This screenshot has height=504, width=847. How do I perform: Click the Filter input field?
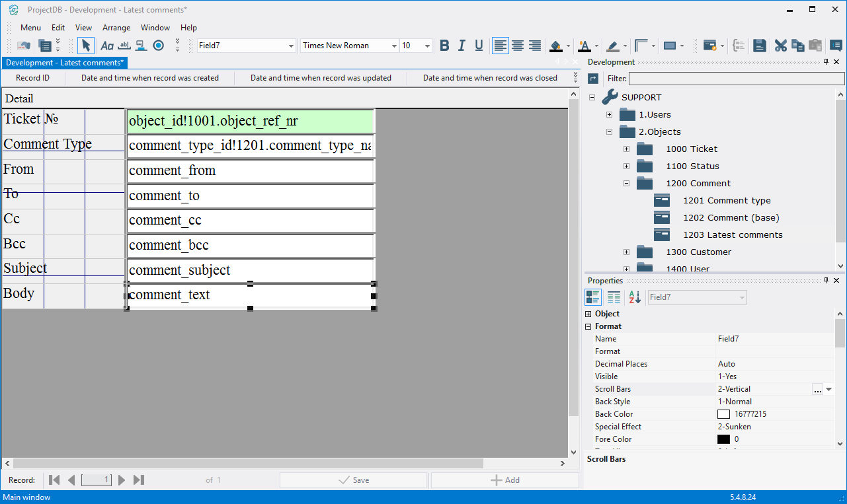(735, 79)
